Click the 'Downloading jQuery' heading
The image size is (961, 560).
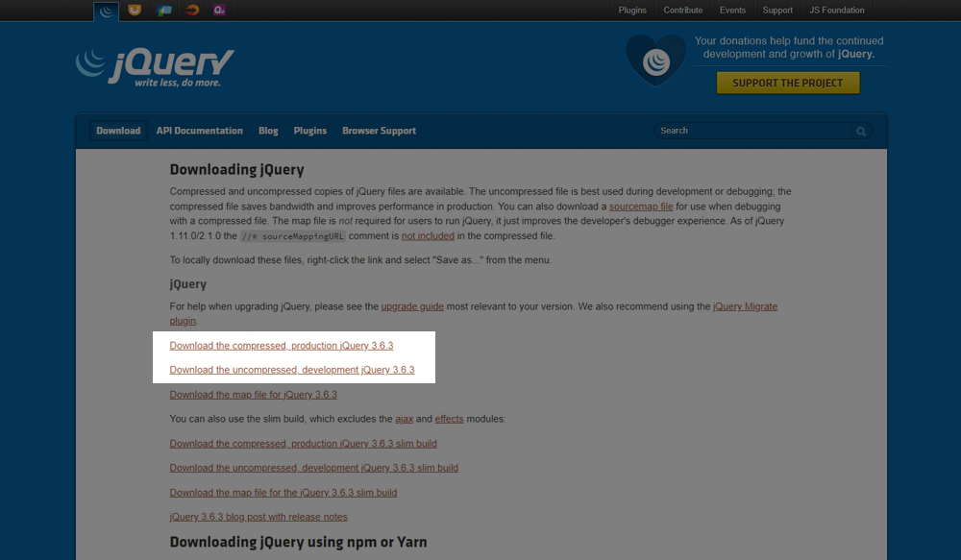point(236,170)
